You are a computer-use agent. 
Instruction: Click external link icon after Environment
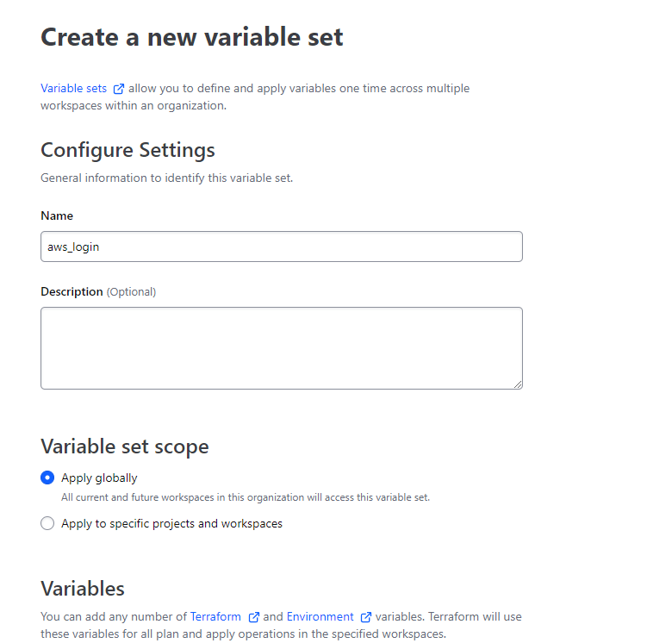pyautogui.click(x=366, y=617)
